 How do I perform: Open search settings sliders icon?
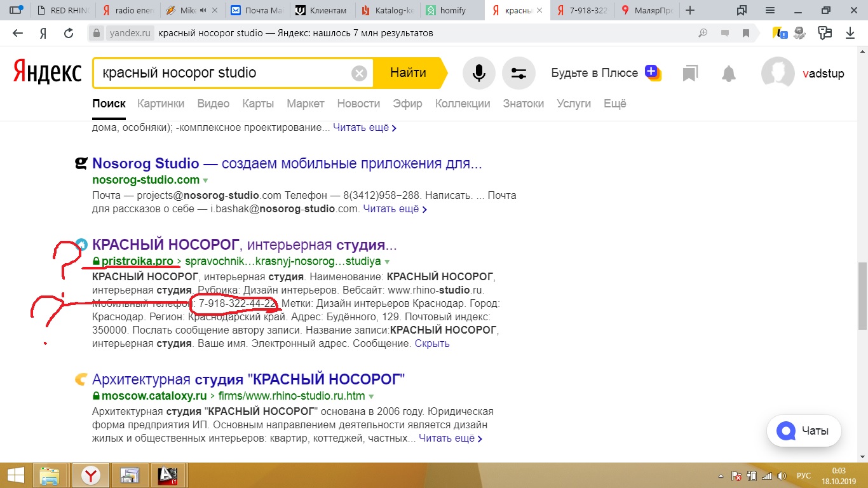coord(519,73)
